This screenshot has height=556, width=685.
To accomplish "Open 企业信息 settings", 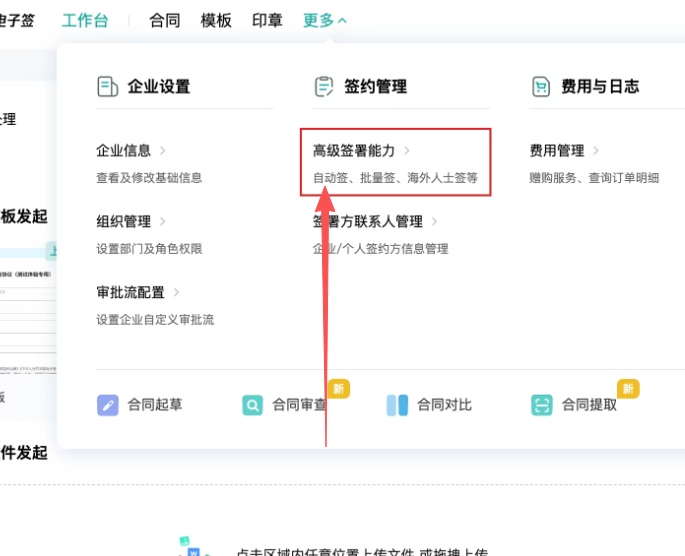I will point(124,151).
